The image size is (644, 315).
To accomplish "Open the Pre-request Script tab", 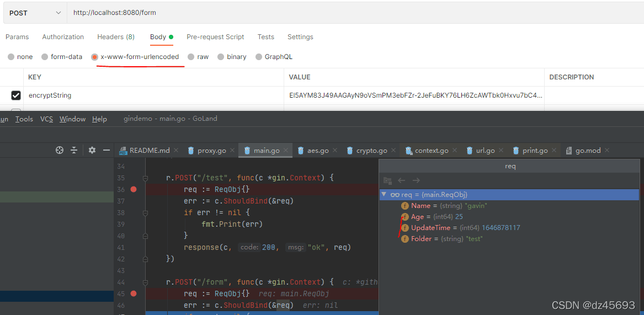I will pos(215,37).
